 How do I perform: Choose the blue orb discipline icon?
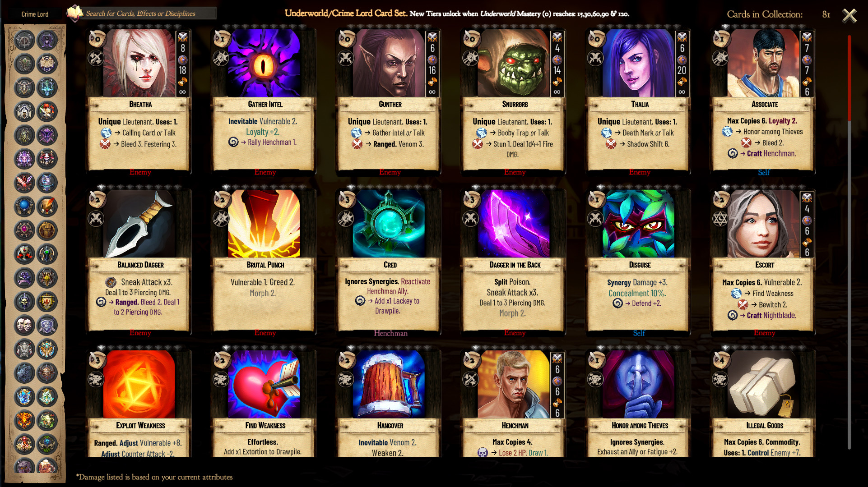point(24,207)
